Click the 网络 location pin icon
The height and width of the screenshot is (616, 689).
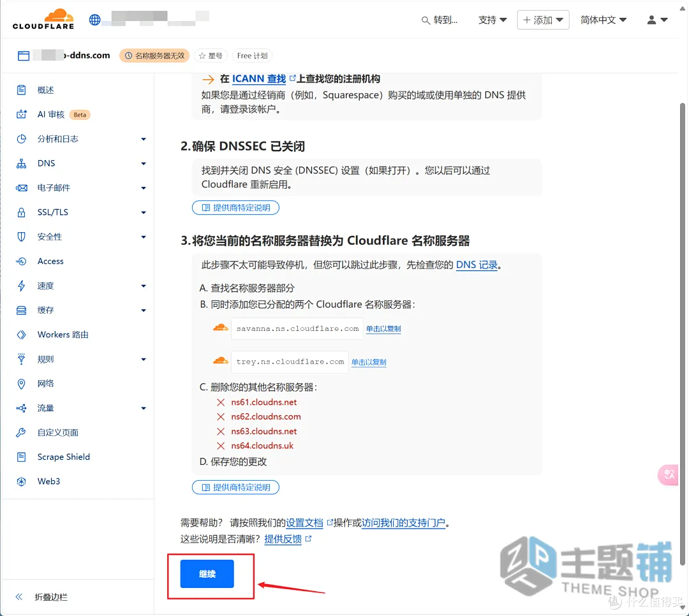coord(21,384)
